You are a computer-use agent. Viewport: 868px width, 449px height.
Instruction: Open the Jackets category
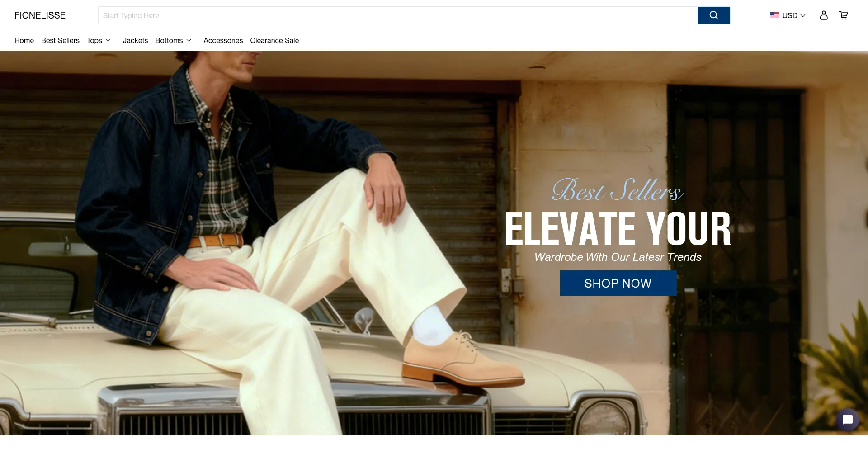[x=135, y=40]
